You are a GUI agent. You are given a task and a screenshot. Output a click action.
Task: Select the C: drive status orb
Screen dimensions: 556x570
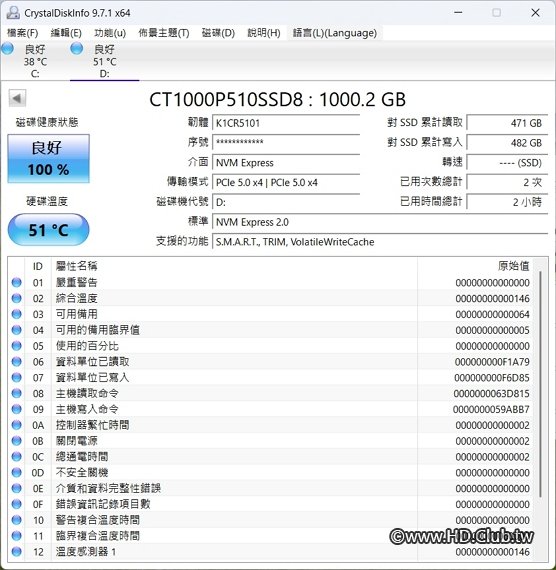[7, 48]
